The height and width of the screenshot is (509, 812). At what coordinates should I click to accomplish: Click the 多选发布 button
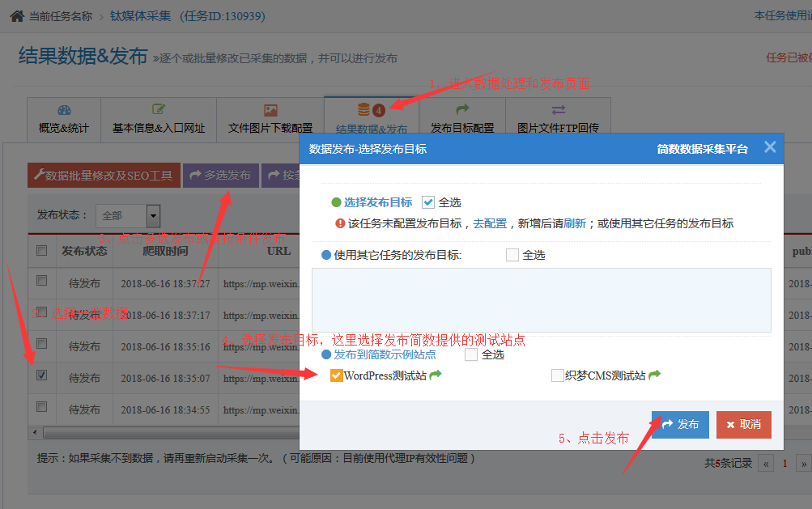[x=220, y=176]
